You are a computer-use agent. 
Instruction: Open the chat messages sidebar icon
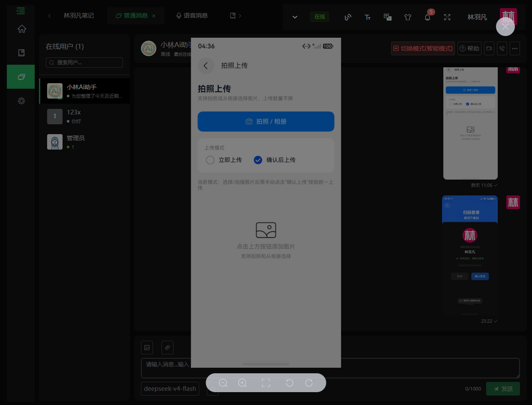point(21,77)
